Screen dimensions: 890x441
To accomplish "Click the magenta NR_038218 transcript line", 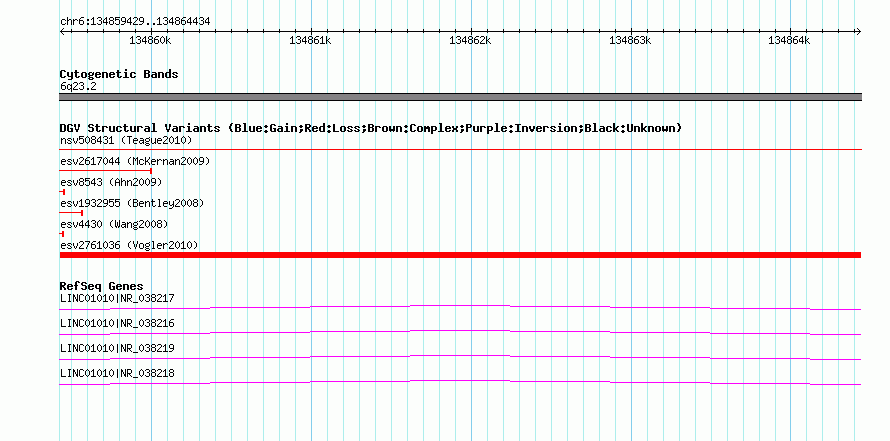I will [460, 383].
